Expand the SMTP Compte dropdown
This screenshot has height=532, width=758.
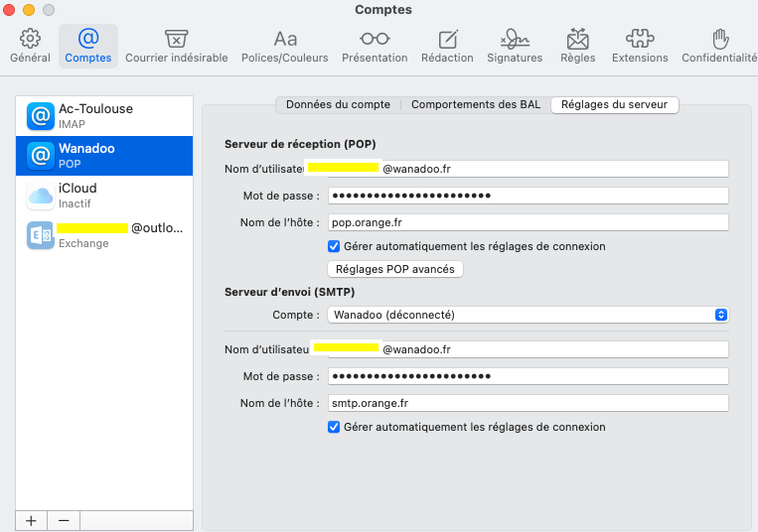pyautogui.click(x=528, y=315)
